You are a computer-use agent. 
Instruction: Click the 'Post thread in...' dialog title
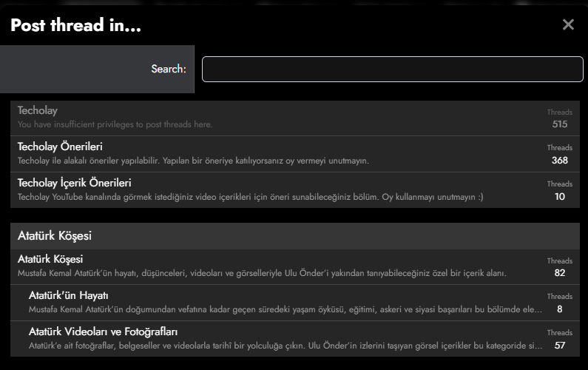(75, 25)
